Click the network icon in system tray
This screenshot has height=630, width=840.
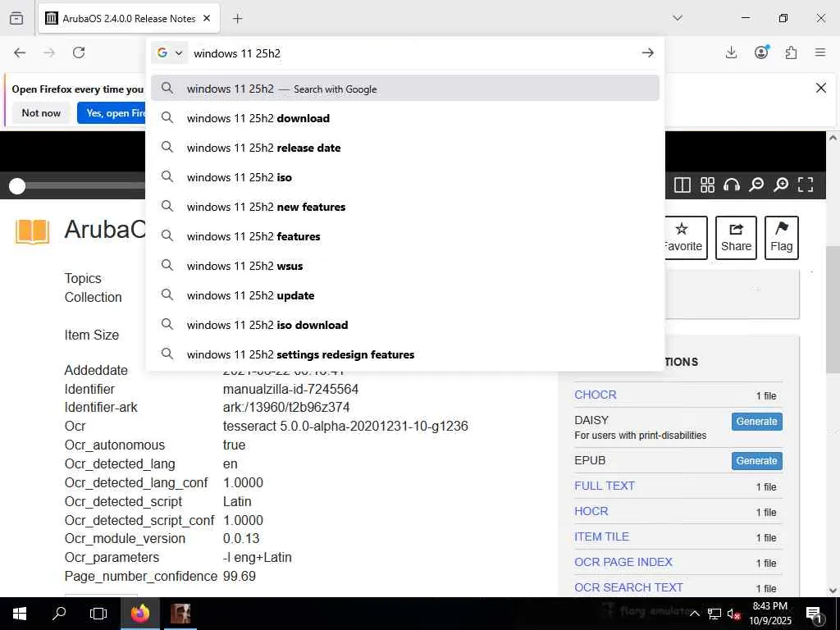(x=714, y=614)
